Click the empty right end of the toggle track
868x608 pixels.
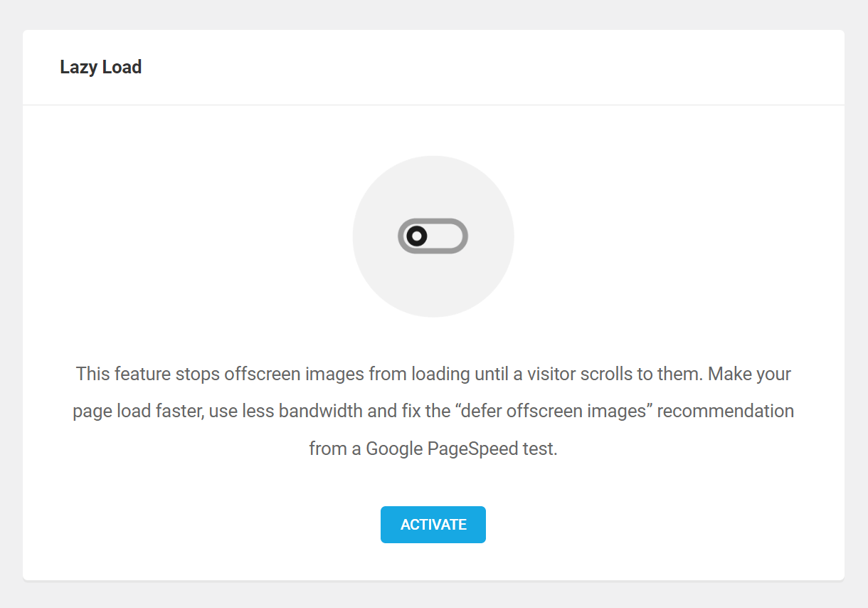pos(447,236)
